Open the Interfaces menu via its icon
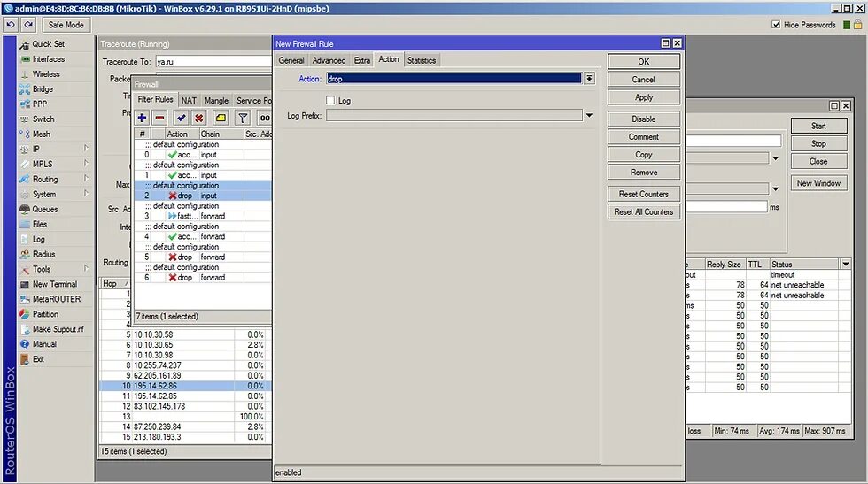 (25, 59)
